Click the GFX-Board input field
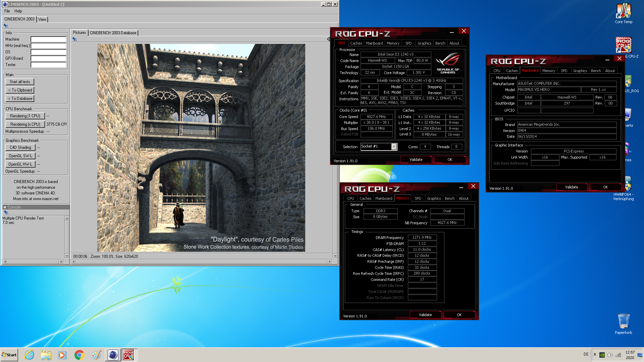 coord(49,58)
